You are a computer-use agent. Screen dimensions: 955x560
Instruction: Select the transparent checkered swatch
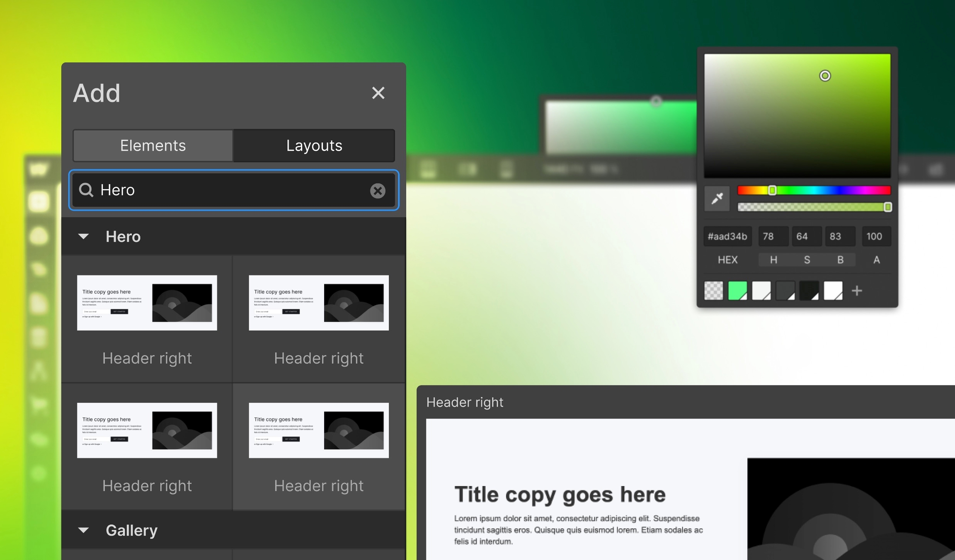(713, 291)
